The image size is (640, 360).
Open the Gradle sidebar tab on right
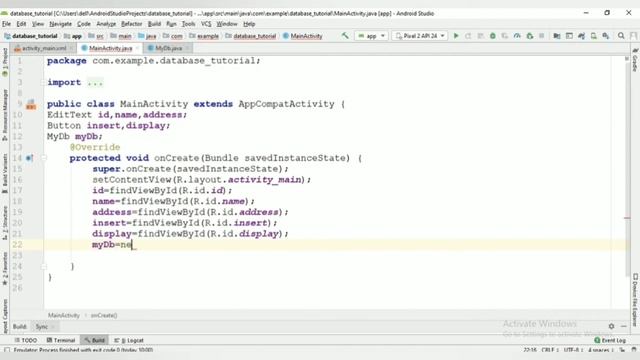[635, 60]
